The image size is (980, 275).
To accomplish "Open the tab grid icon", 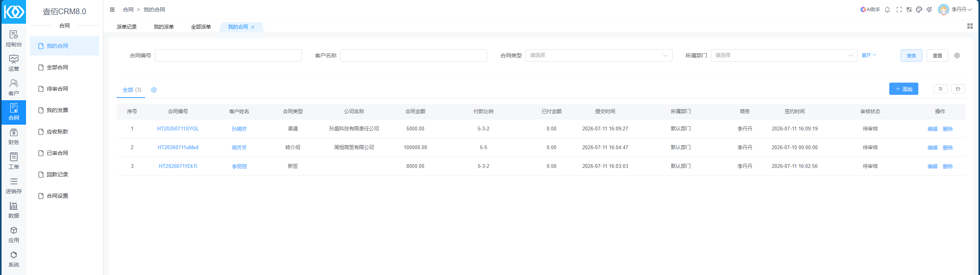I will [970, 26].
